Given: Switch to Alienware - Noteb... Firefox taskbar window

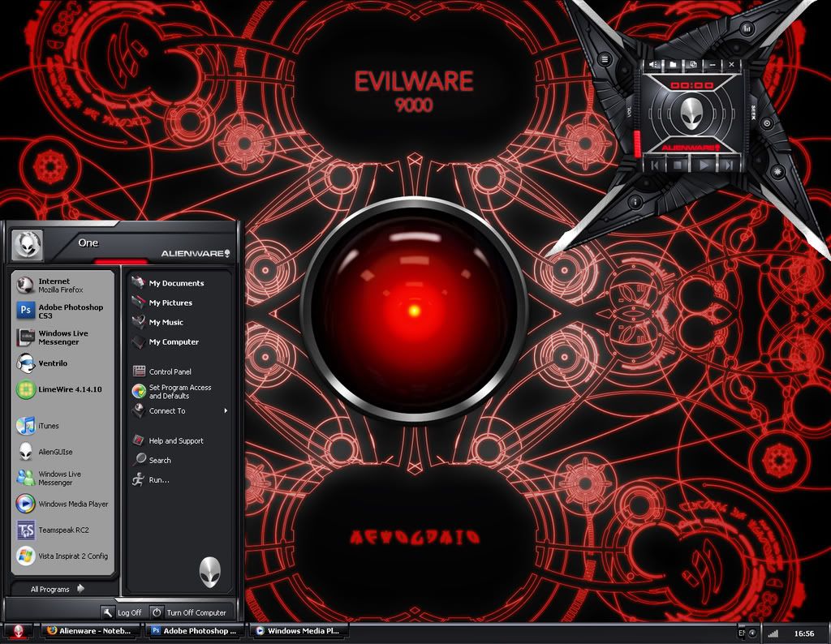Looking at the screenshot, I should click(90, 631).
